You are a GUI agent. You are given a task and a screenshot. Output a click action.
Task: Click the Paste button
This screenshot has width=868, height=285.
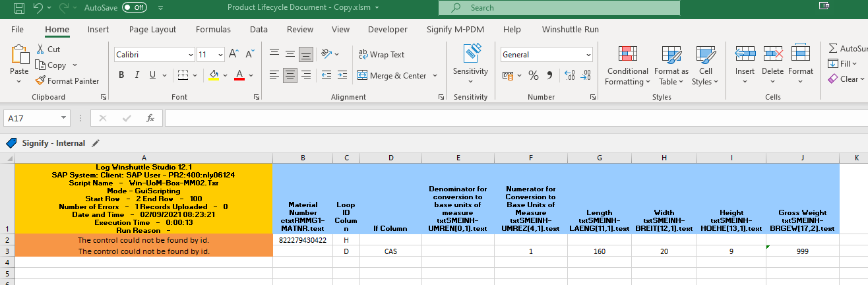[x=19, y=59]
